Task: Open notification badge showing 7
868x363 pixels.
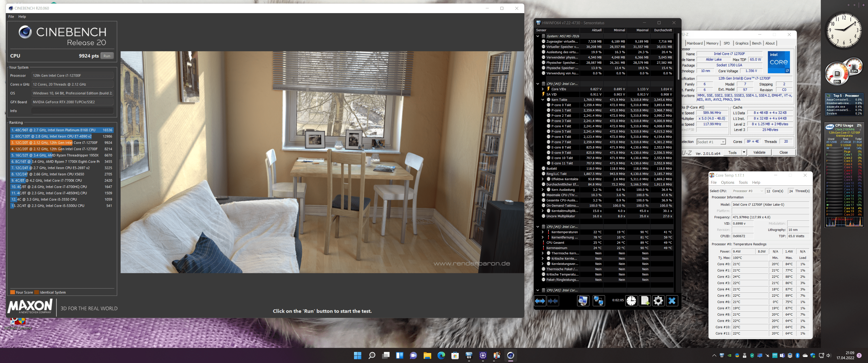Action: (859, 356)
